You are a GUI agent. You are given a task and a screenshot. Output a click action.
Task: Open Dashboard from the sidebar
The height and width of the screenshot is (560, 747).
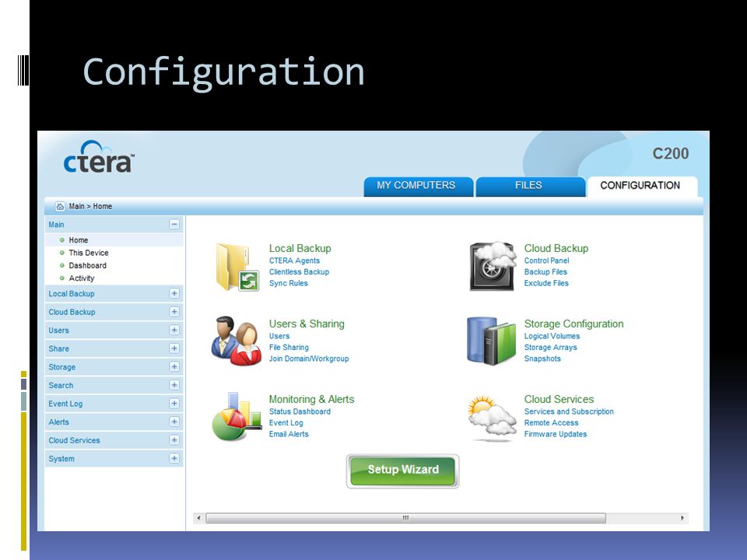[x=88, y=265]
